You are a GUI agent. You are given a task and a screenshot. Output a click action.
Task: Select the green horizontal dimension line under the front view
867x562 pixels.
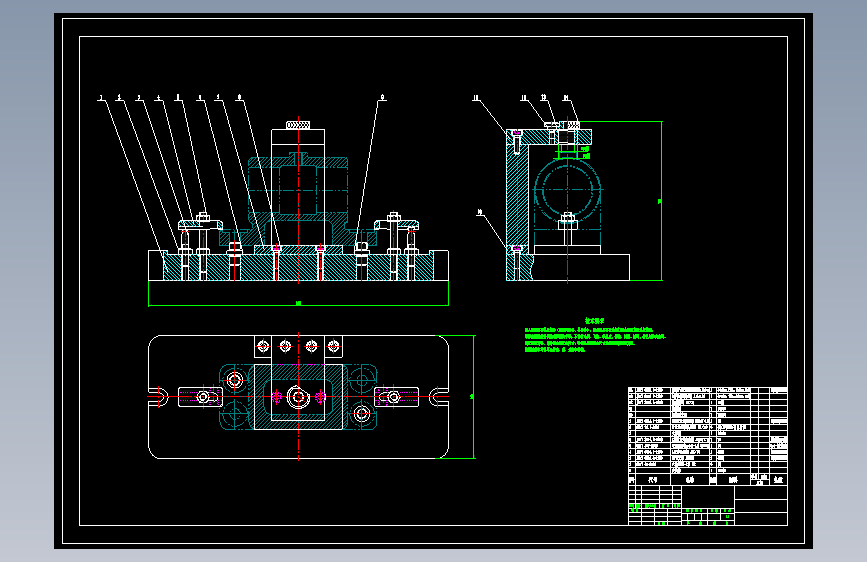[298, 305]
